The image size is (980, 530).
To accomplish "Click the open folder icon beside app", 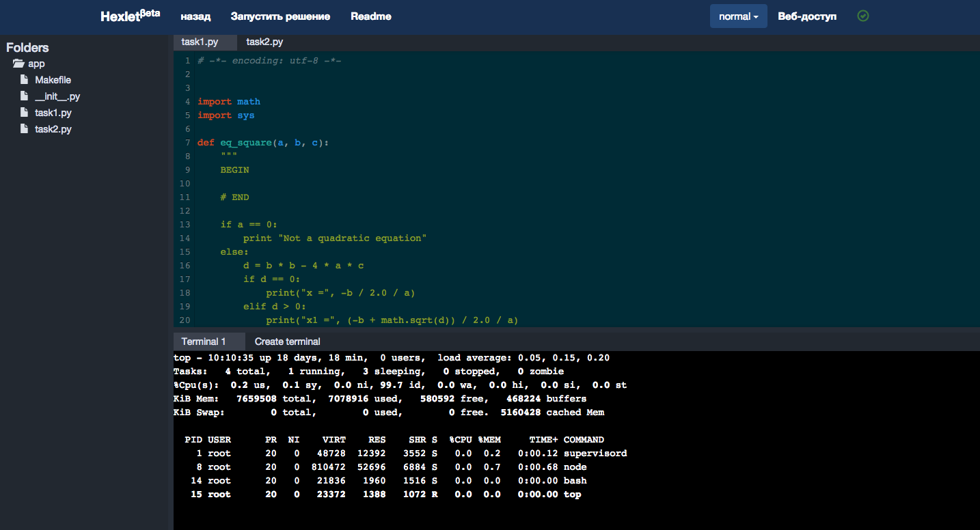I will 18,64.
